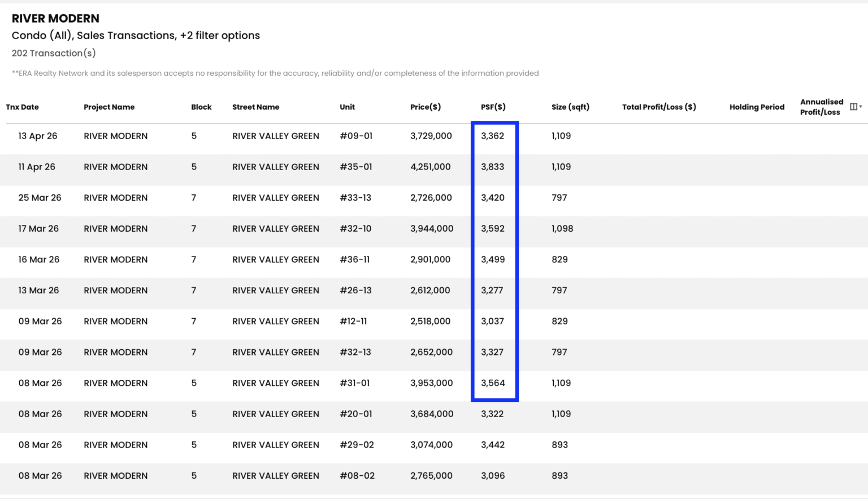The image size is (868, 499).
Task: Sort by Price($) column header
Action: 426,107
